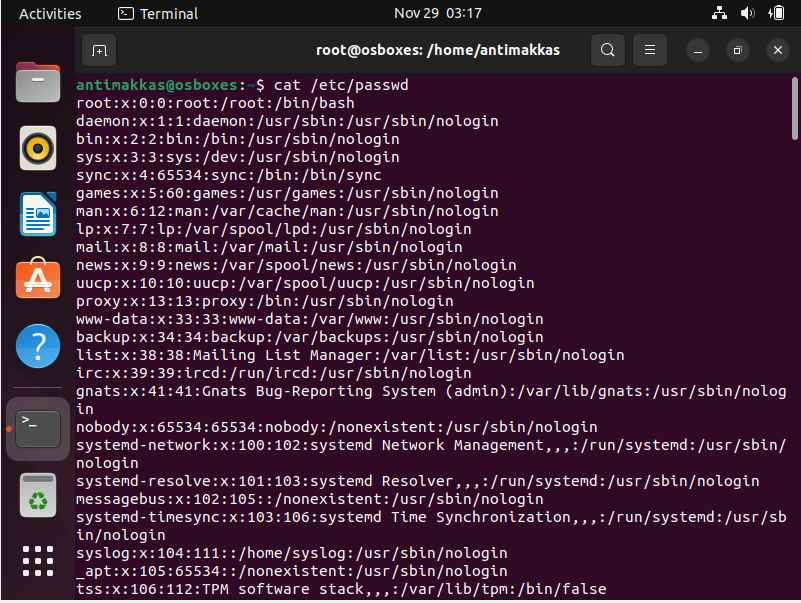Click the games:x:5:60 passwd line
The image size is (801, 603).
click(x=287, y=193)
